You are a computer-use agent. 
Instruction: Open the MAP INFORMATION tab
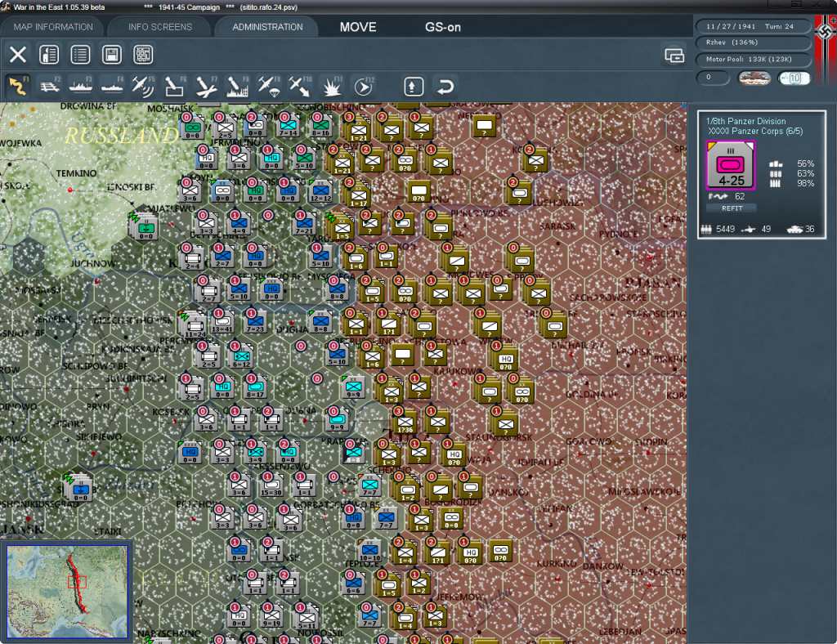53,27
